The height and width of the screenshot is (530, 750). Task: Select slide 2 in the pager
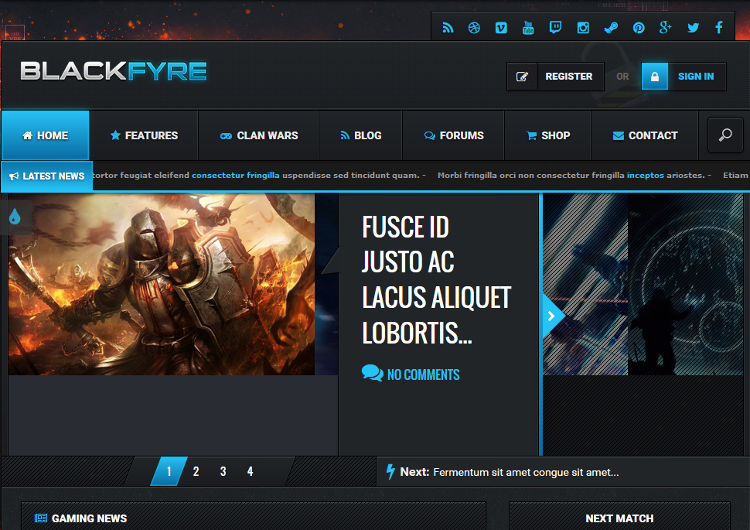(196, 471)
